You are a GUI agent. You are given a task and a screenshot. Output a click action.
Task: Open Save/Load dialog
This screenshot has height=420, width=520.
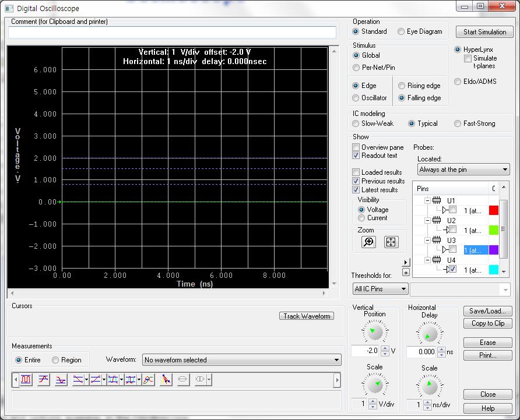[487, 311]
